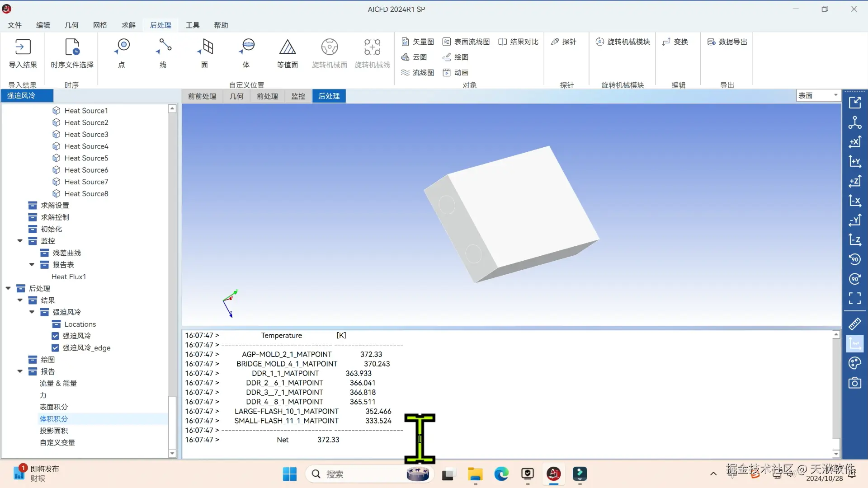This screenshot has width=868, height=488.
Task: Switch to the 监控 view tab
Action: coord(298,96)
